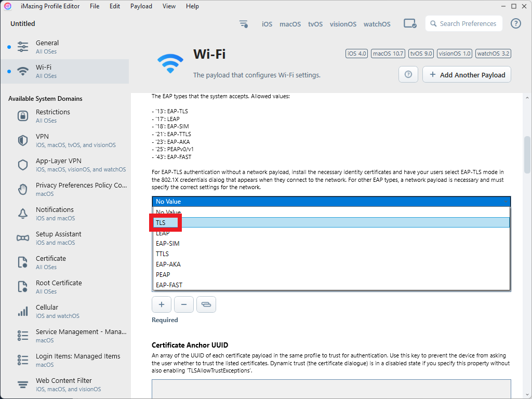This screenshot has height=399, width=532.
Task: Open Restrictions lock icon domain
Action: [x=23, y=116]
